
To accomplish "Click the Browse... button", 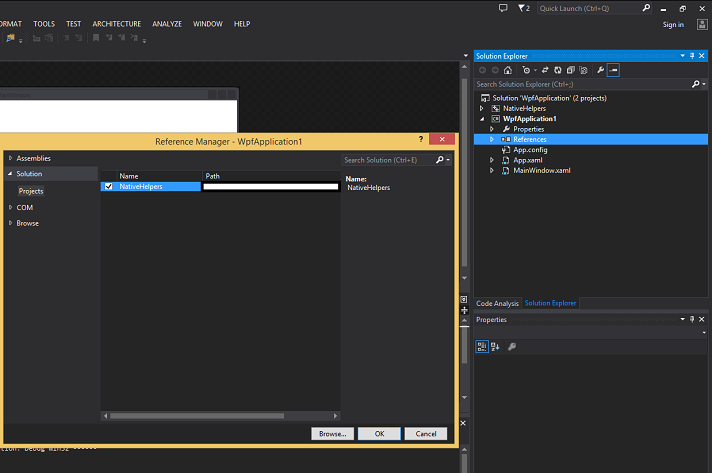I will [x=332, y=434].
